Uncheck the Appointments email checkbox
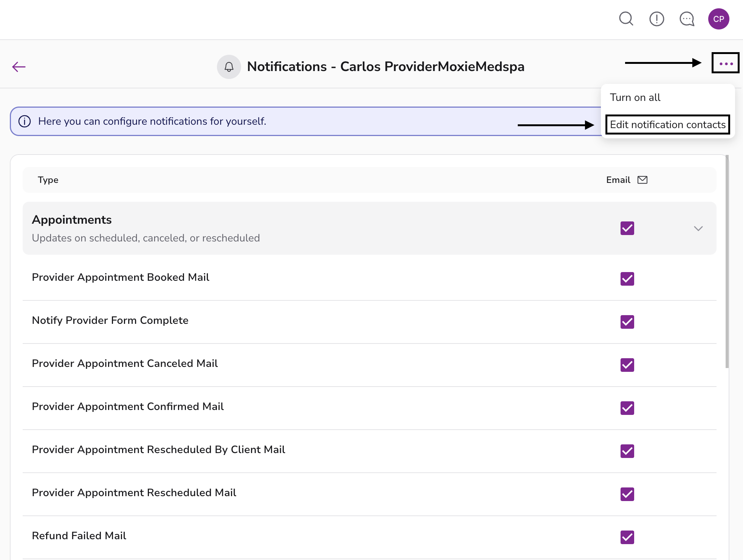 pos(627,228)
